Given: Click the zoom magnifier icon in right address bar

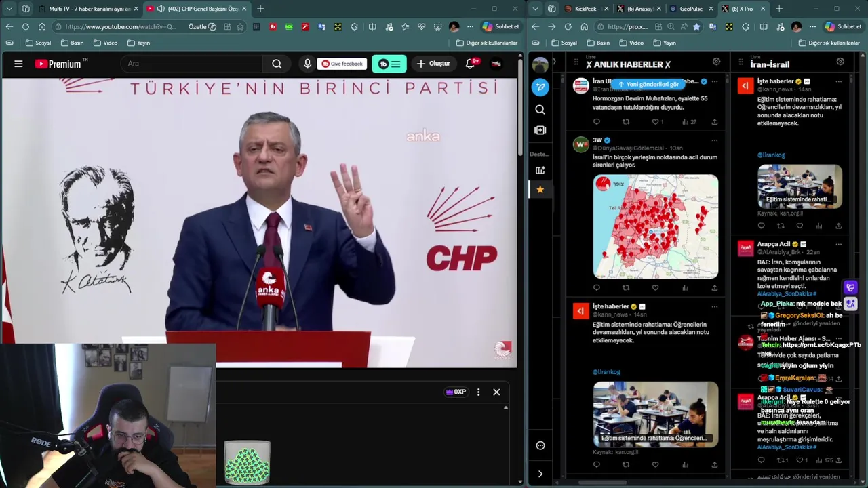Looking at the screenshot, I should 671,26.
